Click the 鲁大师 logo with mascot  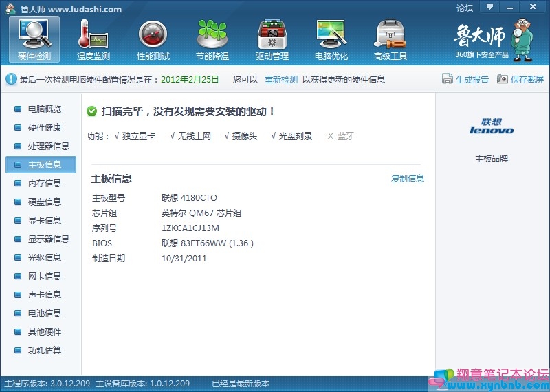tap(494, 40)
